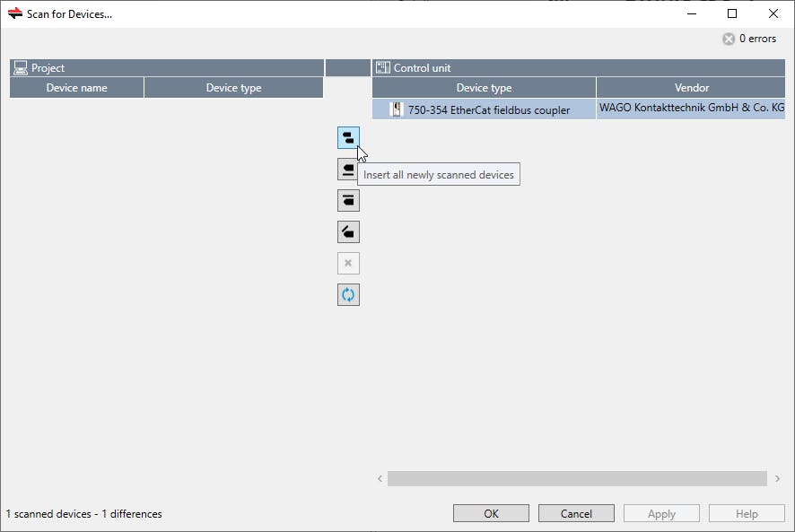
Task: Click the horizontal scrollbar thumb
Action: tap(577, 478)
